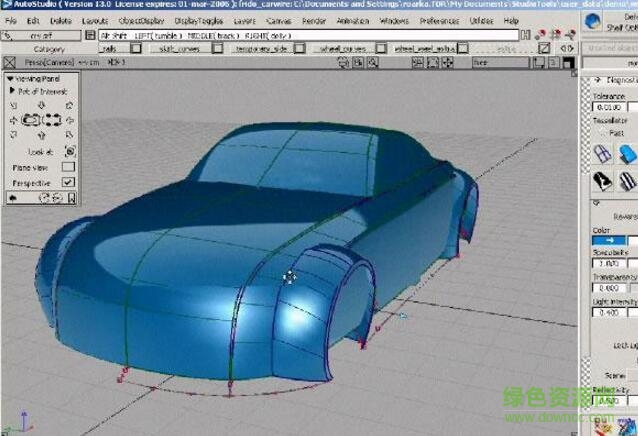Select the wheel_curves layer
638x436 pixels.
343,49
